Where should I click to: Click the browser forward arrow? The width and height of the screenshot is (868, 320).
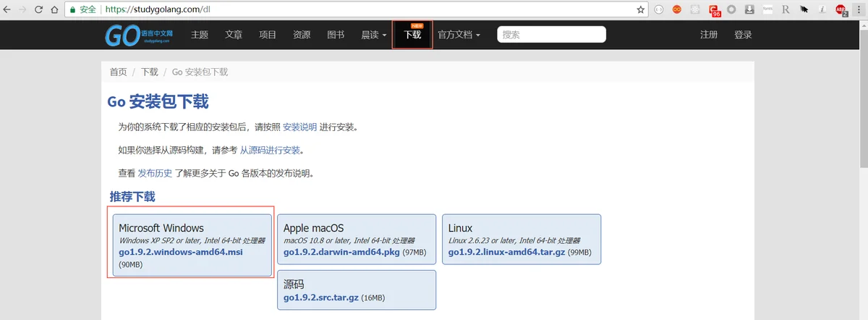pyautogui.click(x=23, y=10)
